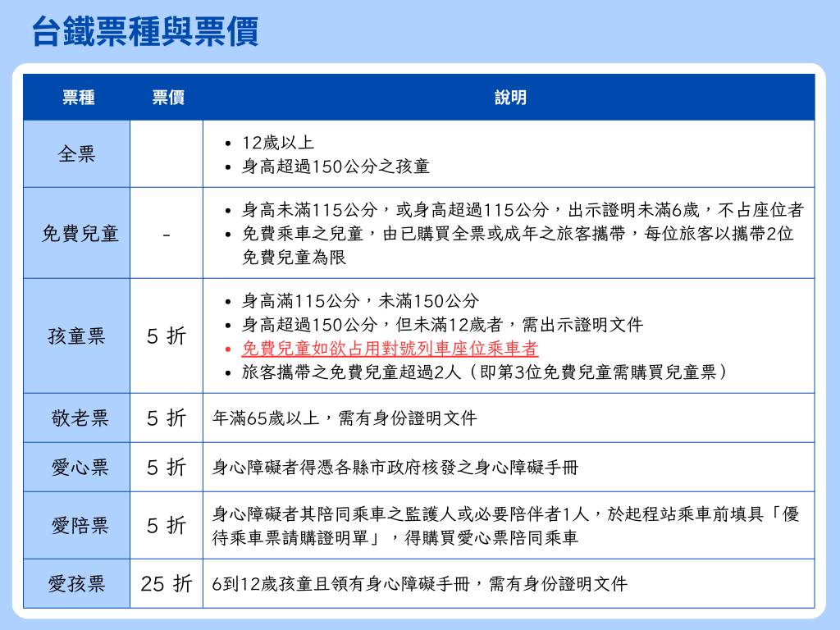The image size is (840, 630).
Task: Click the 孩童票 ticket type cell
Action: point(76,336)
